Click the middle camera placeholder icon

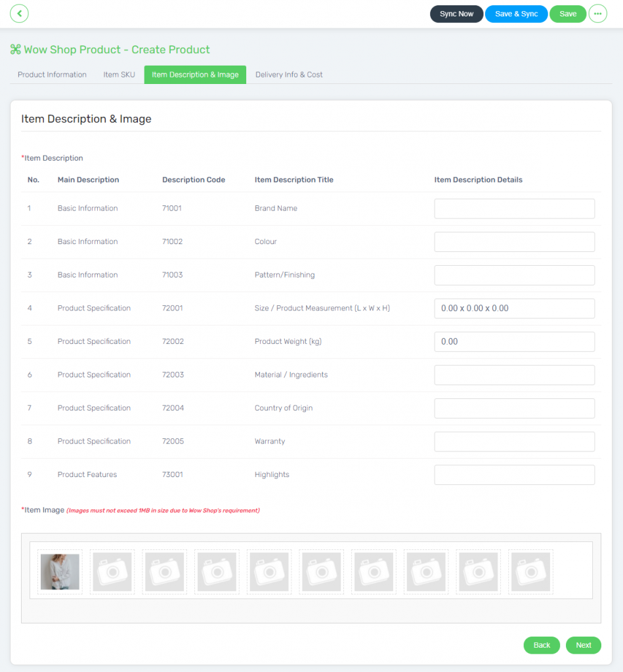point(321,572)
